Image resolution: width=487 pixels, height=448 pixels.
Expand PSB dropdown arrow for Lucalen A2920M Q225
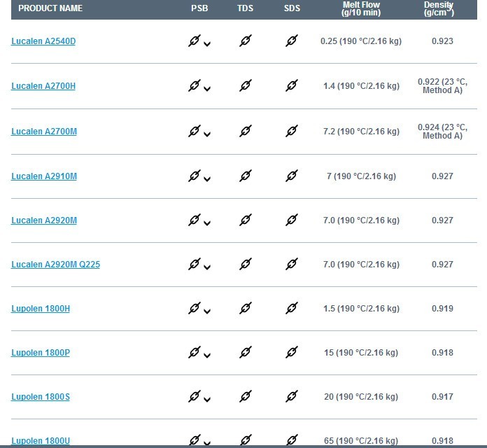pyautogui.click(x=207, y=267)
